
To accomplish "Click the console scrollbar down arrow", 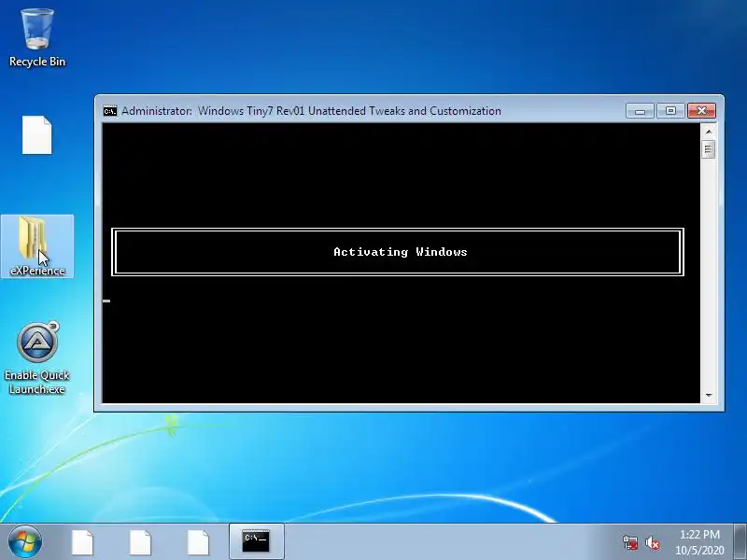I will tap(709, 395).
